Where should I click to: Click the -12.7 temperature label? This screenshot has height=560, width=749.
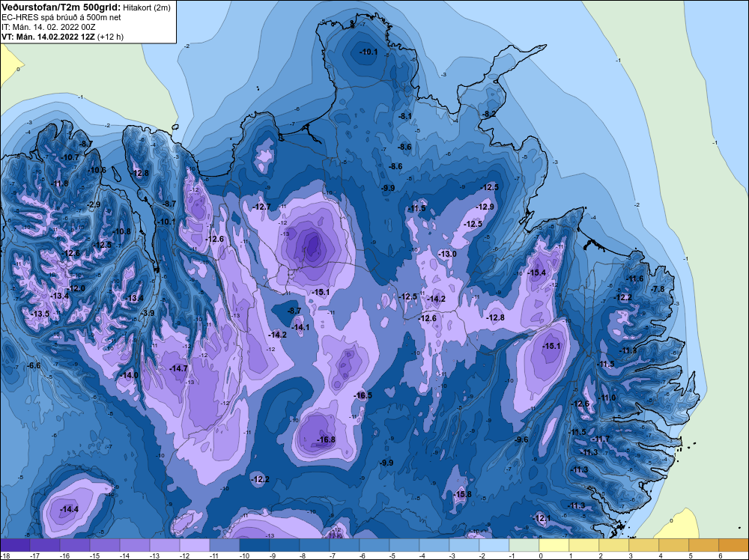pos(261,207)
